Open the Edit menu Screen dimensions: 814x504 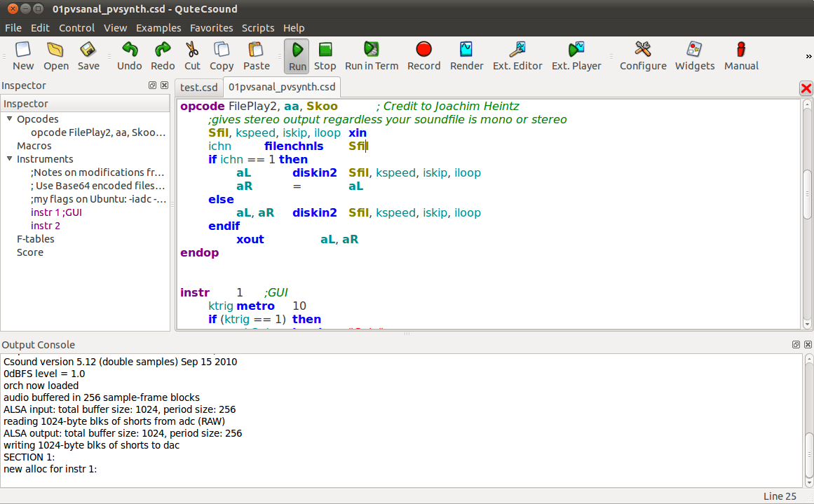40,28
